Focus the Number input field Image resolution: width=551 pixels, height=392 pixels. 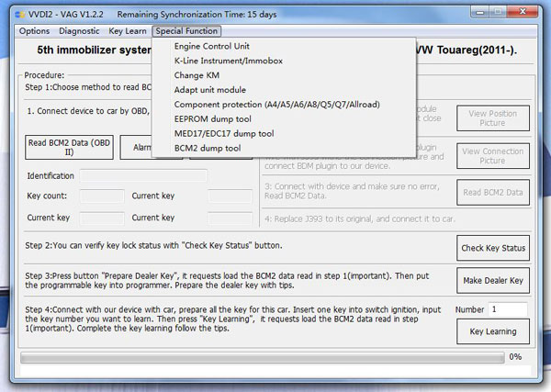tap(508, 309)
